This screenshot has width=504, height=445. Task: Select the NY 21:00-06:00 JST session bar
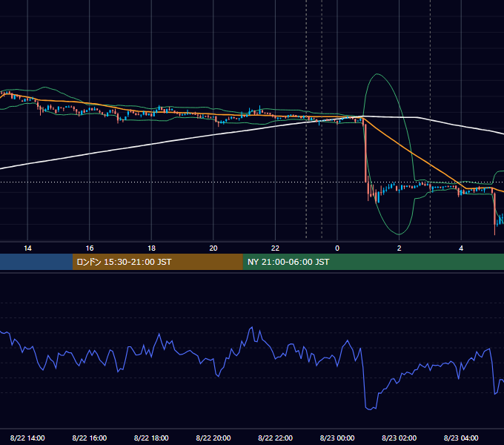tap(373, 262)
